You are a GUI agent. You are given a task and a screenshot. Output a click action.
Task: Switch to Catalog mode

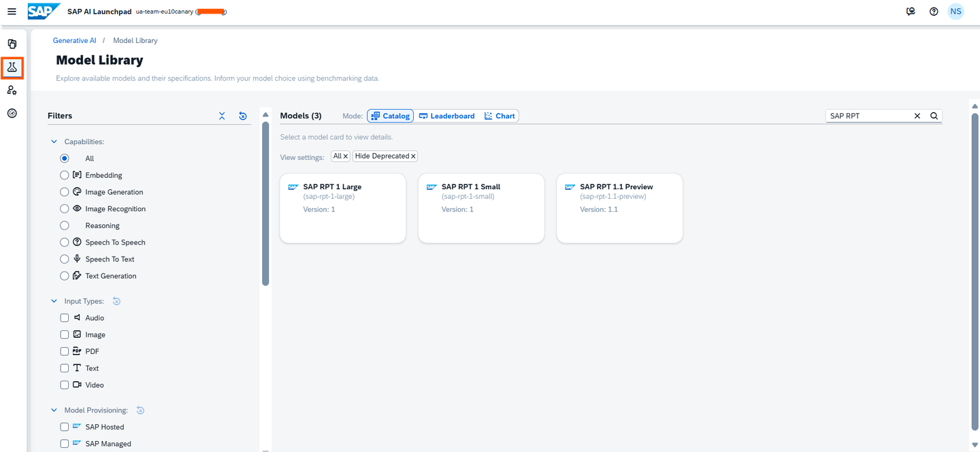pos(391,116)
